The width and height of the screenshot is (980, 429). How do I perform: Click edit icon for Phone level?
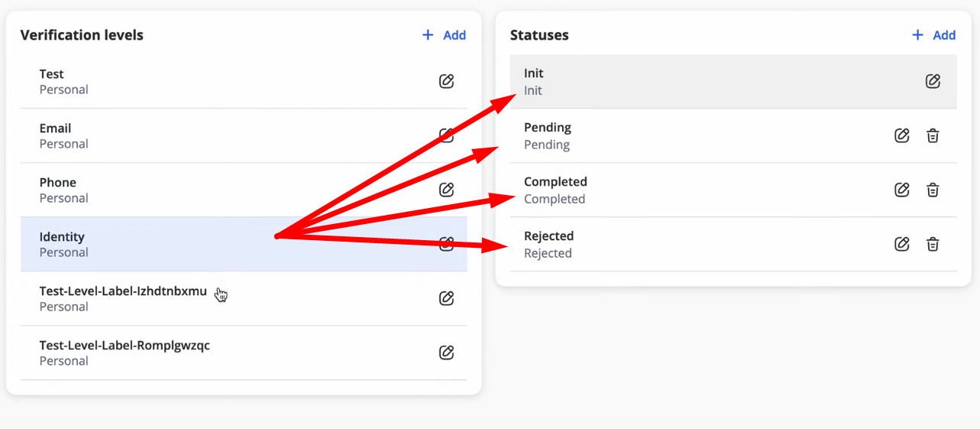click(x=447, y=190)
